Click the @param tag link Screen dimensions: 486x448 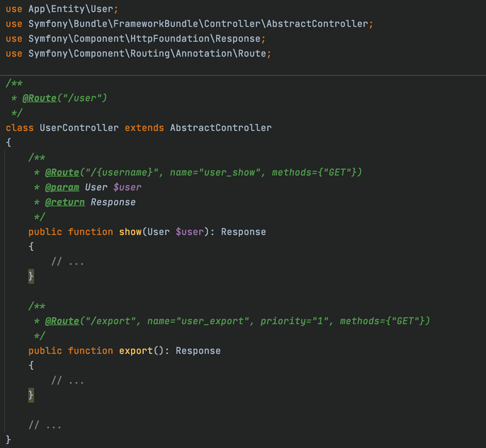coord(62,188)
